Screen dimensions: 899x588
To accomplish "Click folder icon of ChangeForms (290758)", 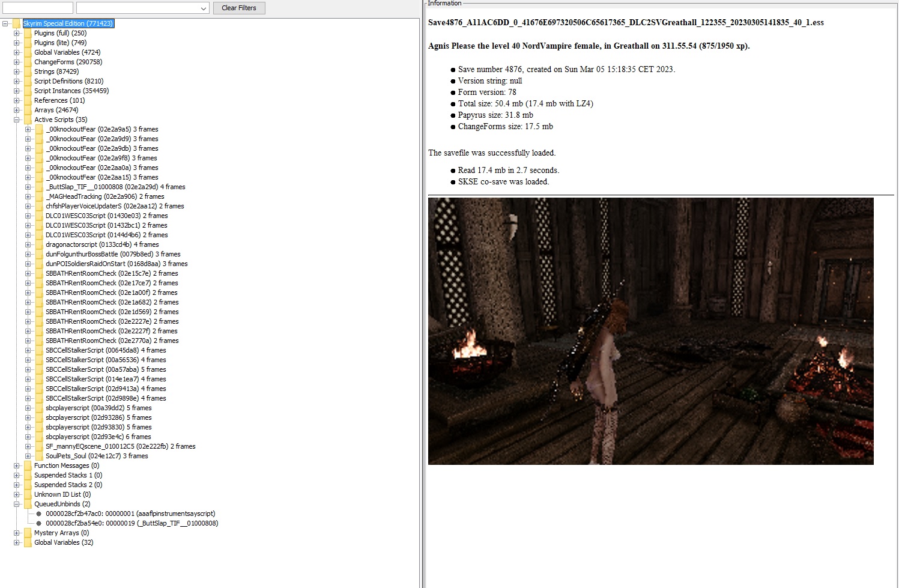I will coord(28,62).
